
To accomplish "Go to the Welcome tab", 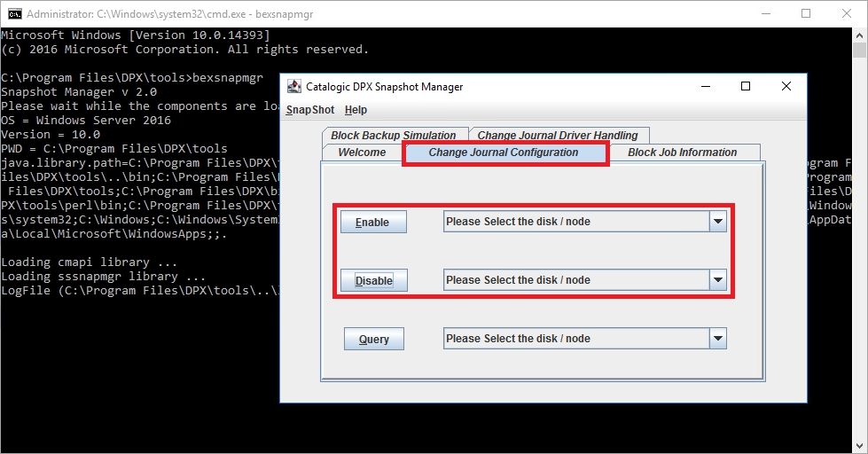I will (362, 153).
